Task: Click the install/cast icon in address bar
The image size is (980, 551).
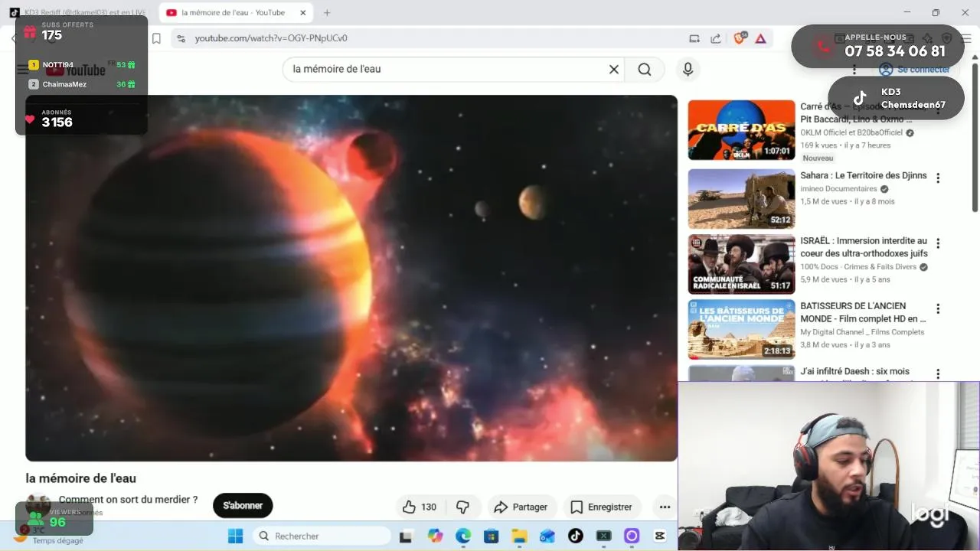Action: pyautogui.click(x=694, y=38)
